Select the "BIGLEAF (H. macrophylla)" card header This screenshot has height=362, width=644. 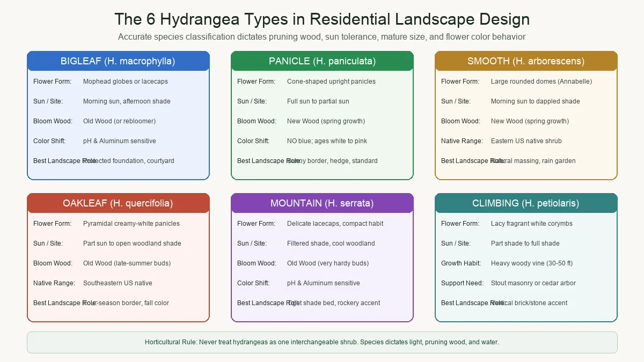[x=118, y=61]
